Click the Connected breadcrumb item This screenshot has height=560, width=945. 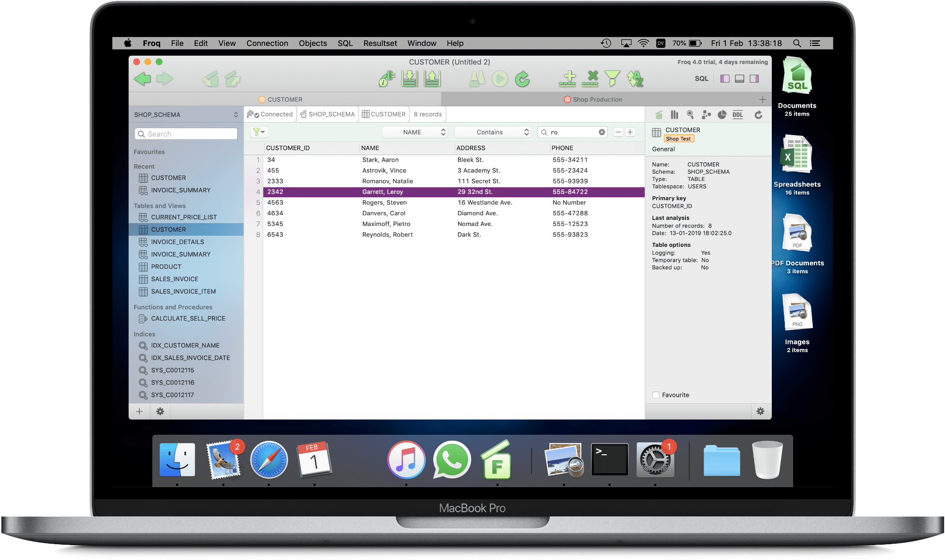click(x=270, y=114)
